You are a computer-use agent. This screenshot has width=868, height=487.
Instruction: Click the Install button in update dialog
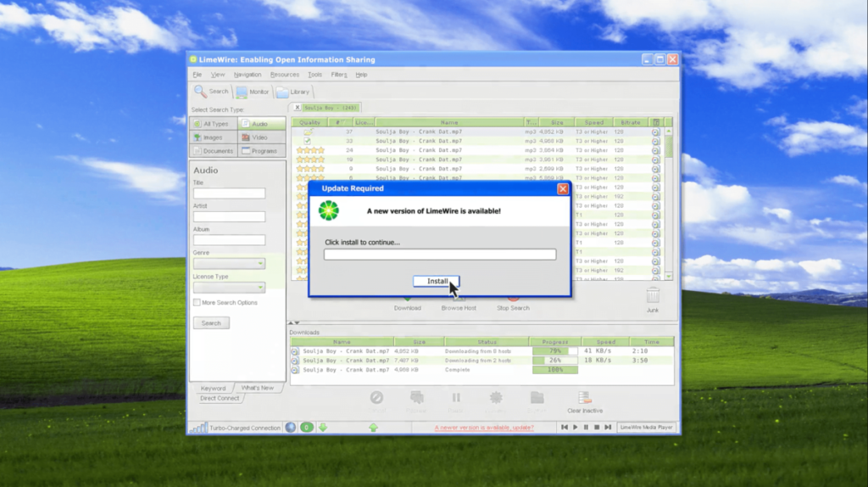point(437,282)
